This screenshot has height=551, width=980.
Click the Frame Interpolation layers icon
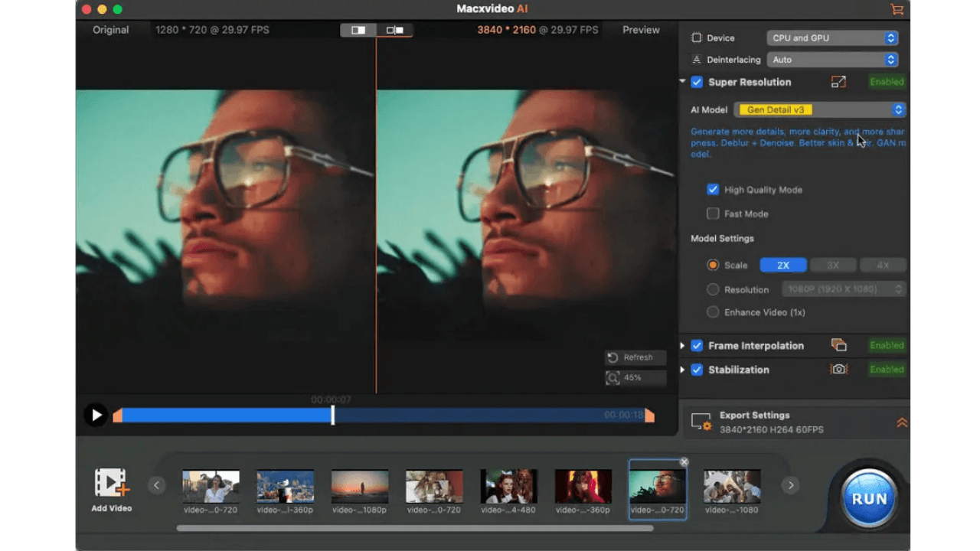tap(838, 345)
